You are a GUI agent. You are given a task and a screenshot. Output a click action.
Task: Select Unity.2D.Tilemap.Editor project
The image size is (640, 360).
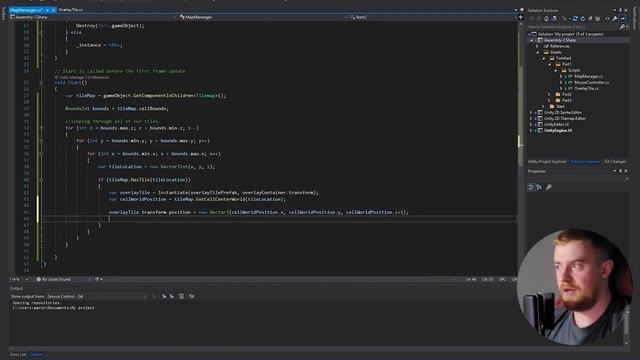pyautogui.click(x=564, y=118)
